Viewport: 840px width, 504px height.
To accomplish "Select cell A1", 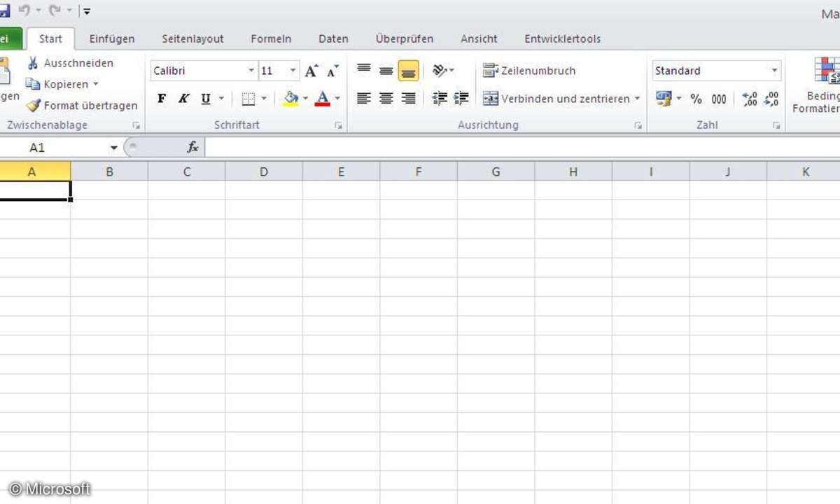I will click(35, 190).
